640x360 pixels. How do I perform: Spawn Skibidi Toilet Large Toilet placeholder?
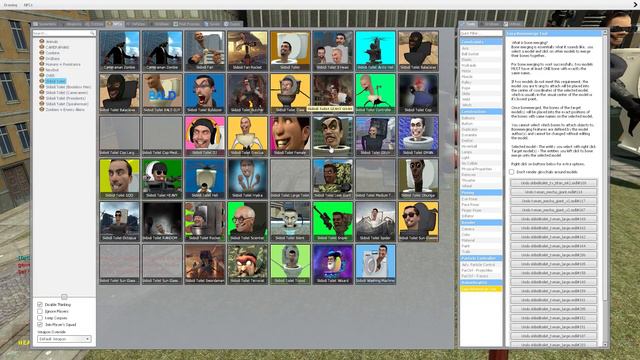(290, 179)
